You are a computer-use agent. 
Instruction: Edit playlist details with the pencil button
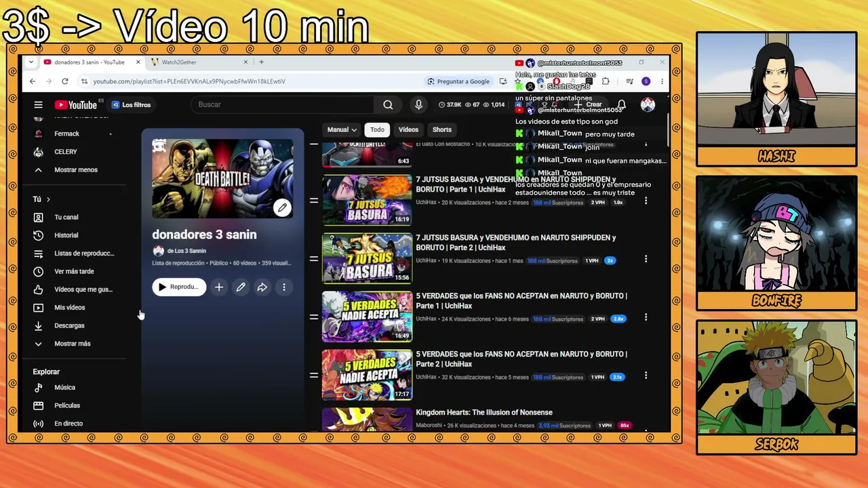(x=241, y=287)
